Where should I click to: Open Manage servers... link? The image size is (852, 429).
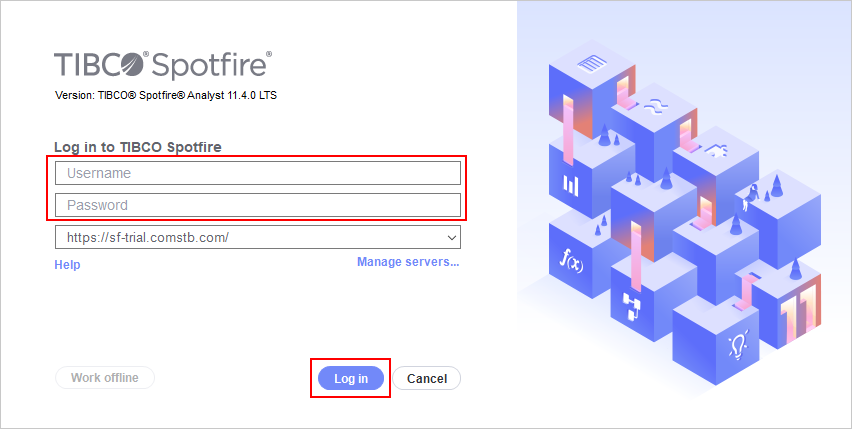tap(408, 262)
